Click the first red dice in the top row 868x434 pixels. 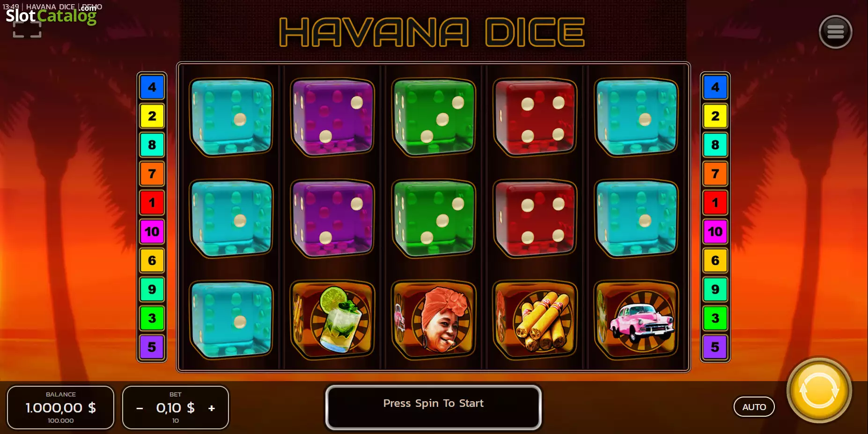point(535,117)
